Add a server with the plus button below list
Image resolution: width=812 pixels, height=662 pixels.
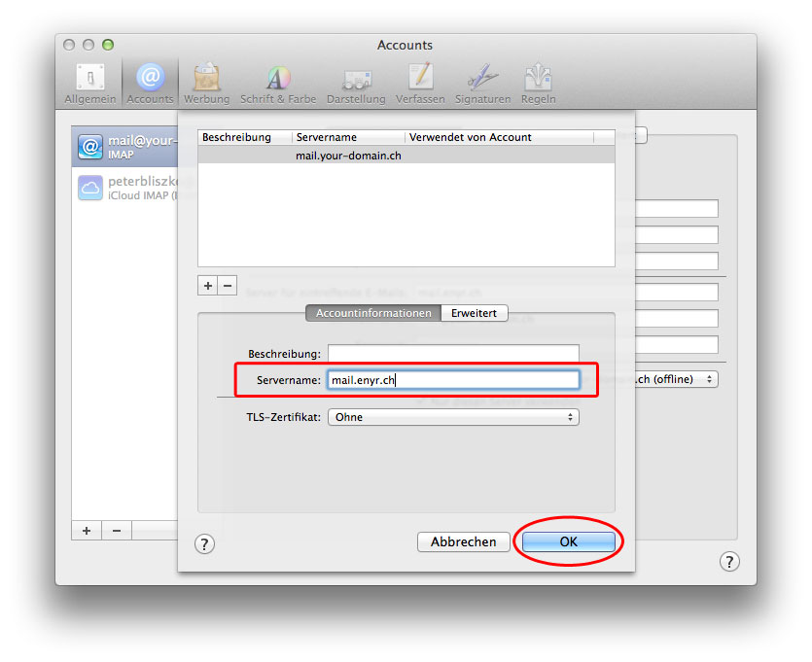(x=208, y=286)
